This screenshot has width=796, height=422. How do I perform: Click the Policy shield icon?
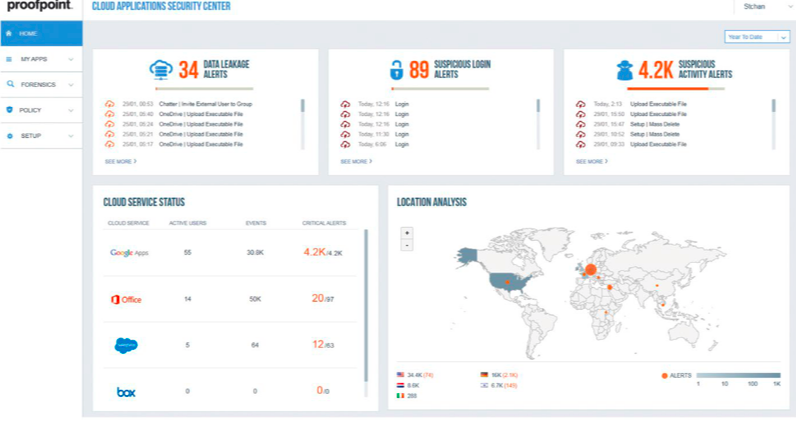(x=10, y=110)
